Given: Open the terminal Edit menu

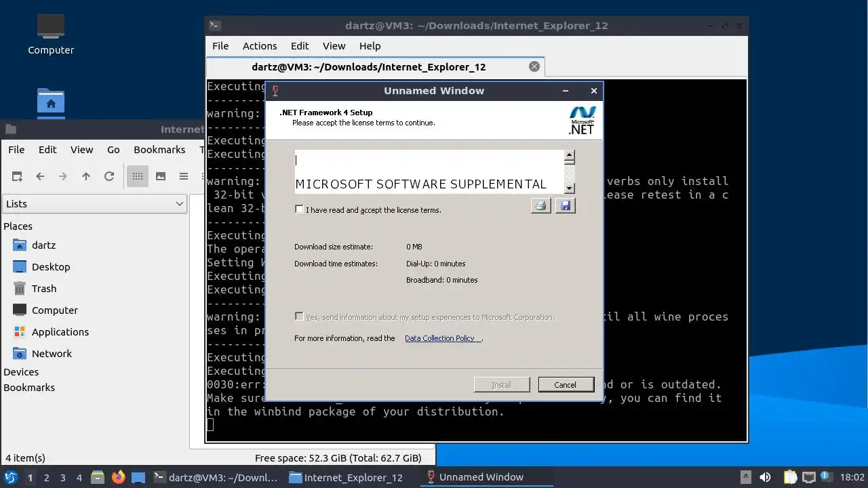Looking at the screenshot, I should 300,46.
